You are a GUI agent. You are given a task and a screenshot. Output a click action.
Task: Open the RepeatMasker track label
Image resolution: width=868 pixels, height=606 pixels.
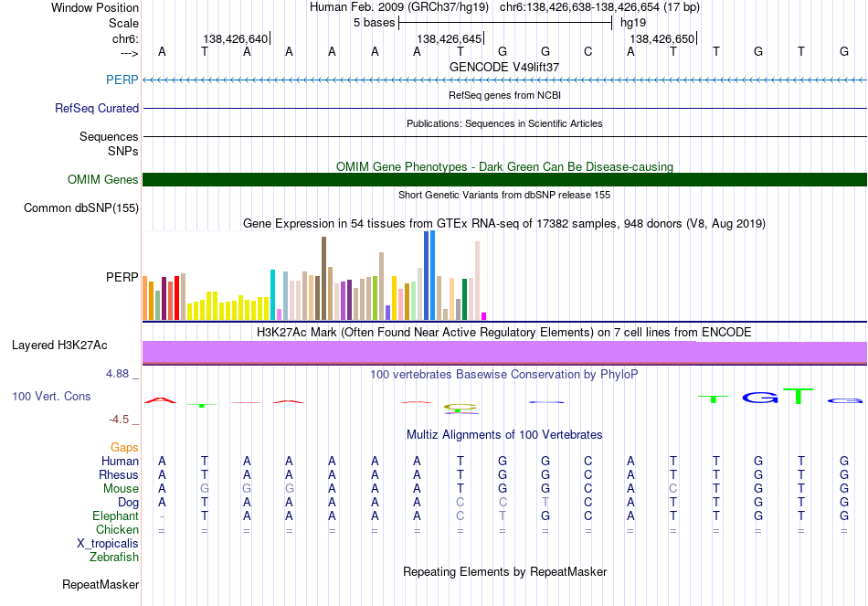coord(101,584)
